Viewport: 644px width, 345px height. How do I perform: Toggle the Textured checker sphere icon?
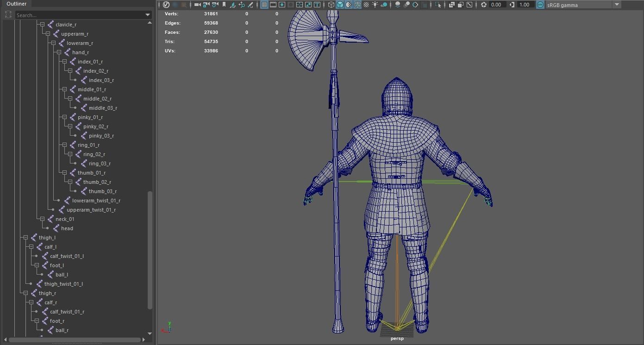366,5
